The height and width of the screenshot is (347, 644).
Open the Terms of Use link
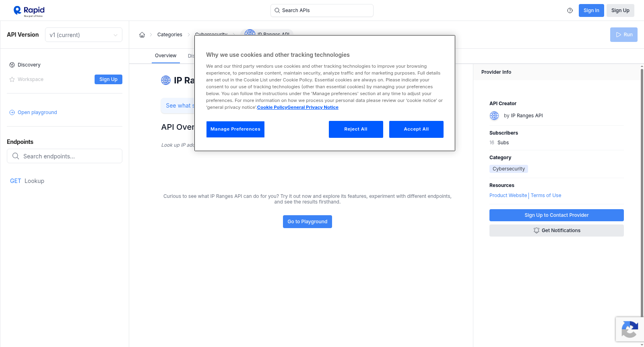[x=546, y=195]
